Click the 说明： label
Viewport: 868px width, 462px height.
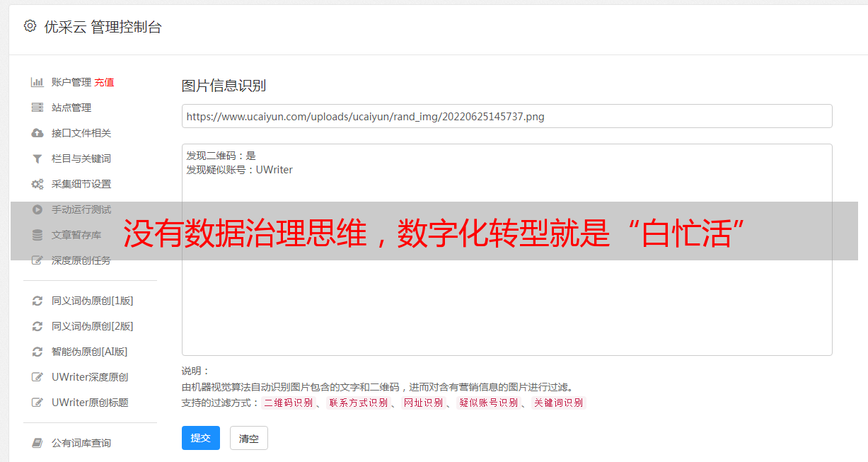tap(196, 371)
